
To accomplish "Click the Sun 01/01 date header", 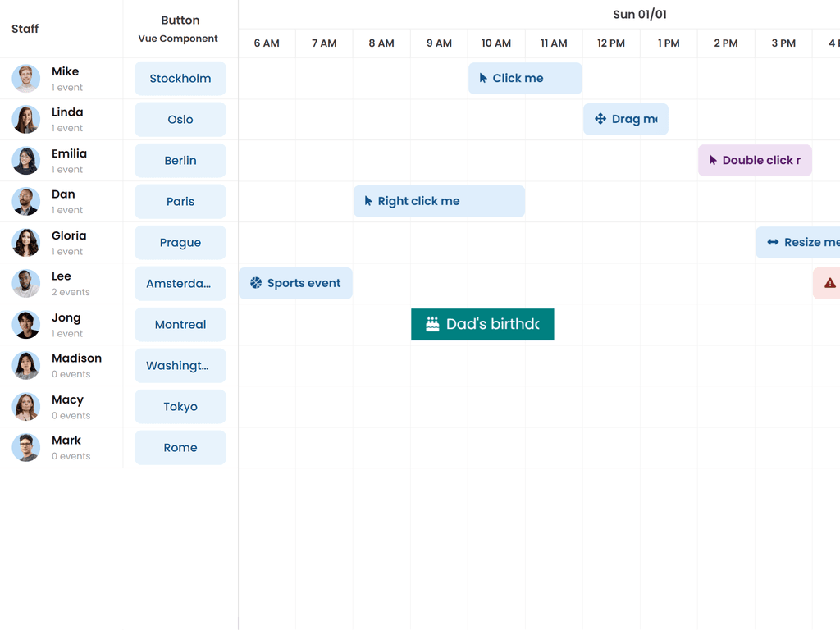I will point(640,15).
